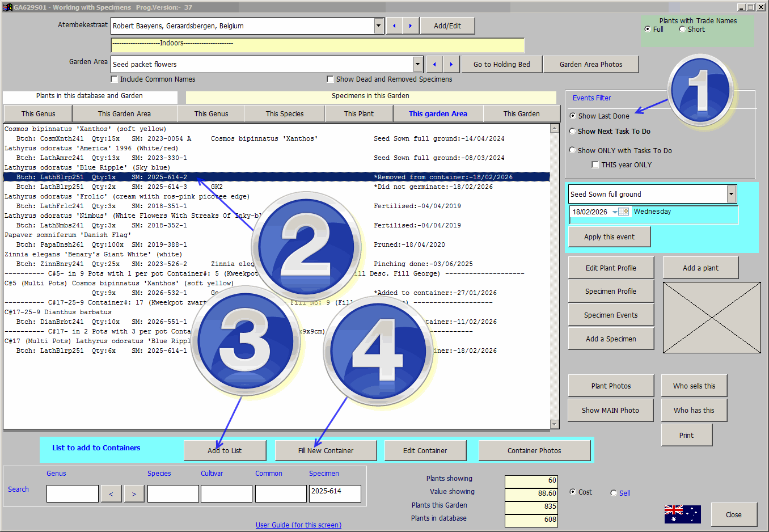769x532 pixels.
Task: Click the Specimen search input field
Action: click(x=335, y=493)
